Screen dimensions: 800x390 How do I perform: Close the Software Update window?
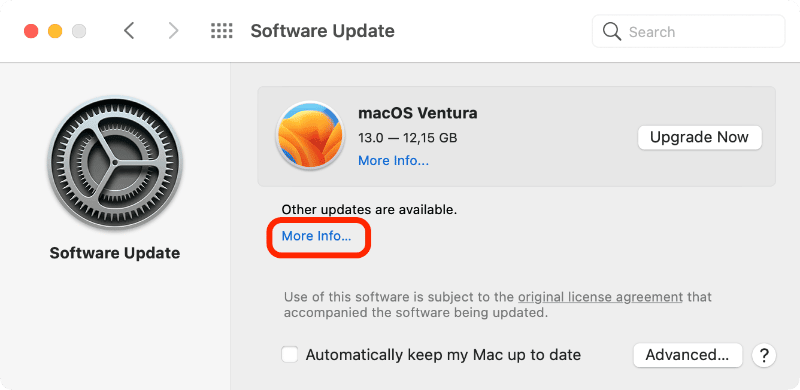click(x=31, y=31)
